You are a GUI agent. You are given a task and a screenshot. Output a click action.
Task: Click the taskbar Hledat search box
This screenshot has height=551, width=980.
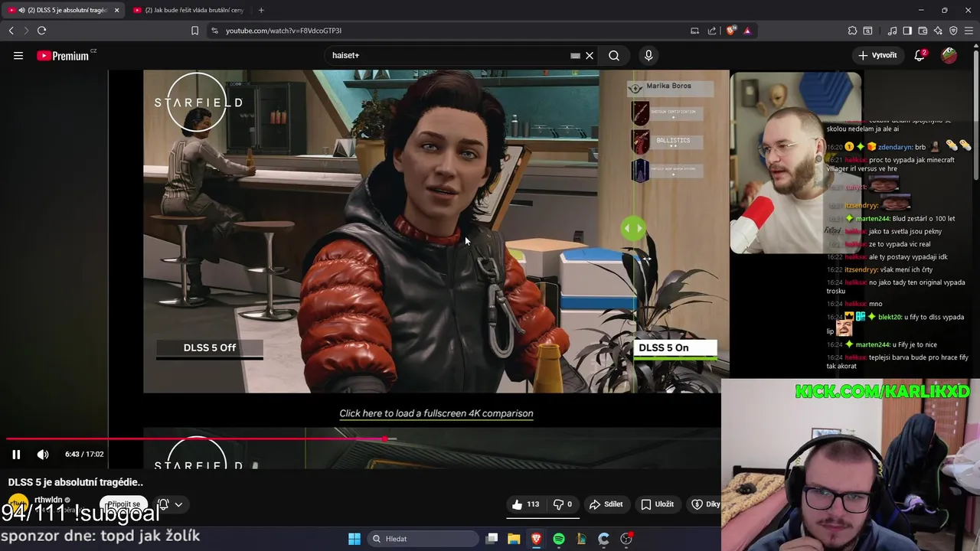pyautogui.click(x=423, y=539)
